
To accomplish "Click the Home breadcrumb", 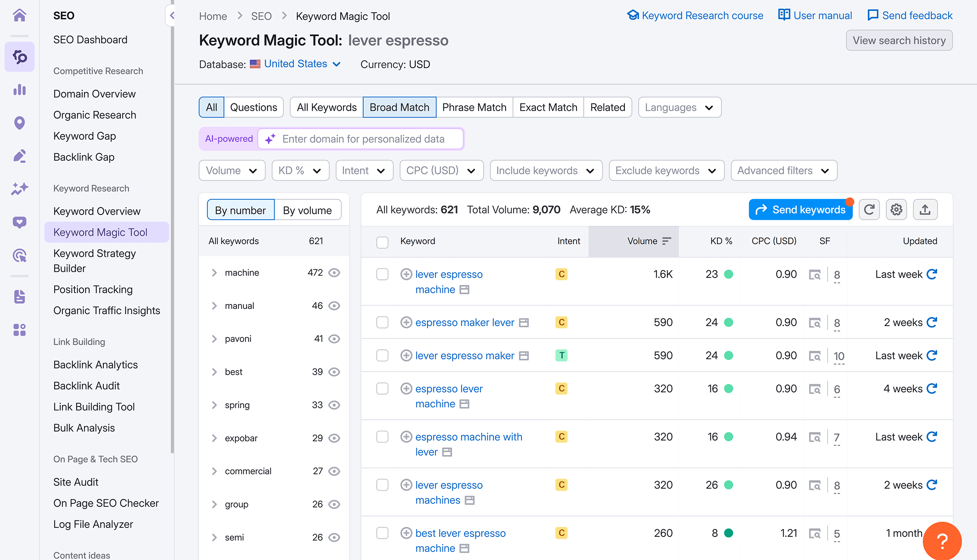I will tap(213, 16).
